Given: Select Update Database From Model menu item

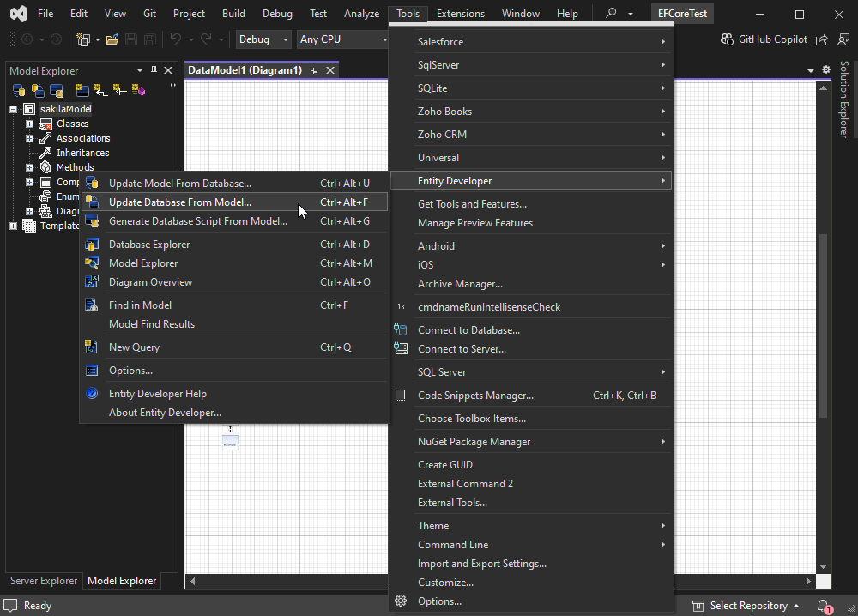Looking at the screenshot, I should (x=180, y=202).
